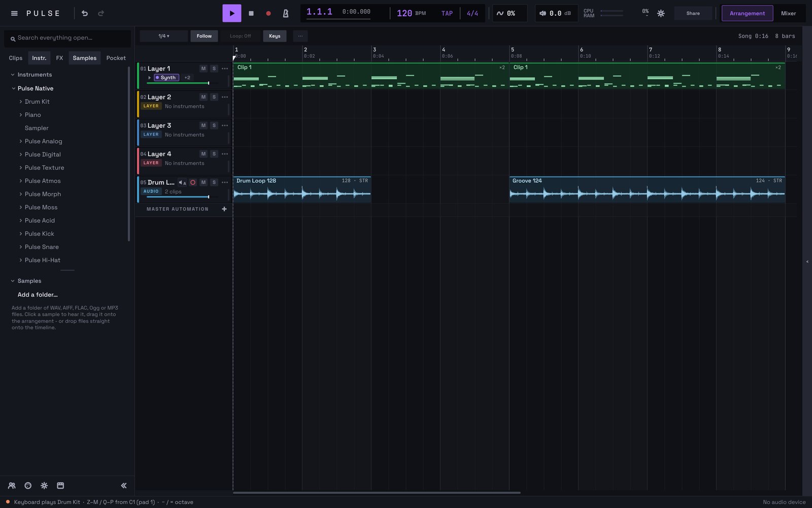Collapse the browser sidebar with double chevron

[124, 486]
